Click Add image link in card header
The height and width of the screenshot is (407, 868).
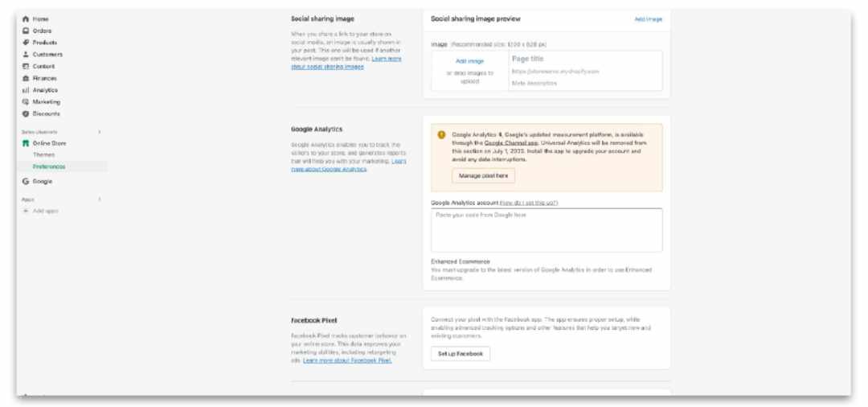tap(649, 18)
